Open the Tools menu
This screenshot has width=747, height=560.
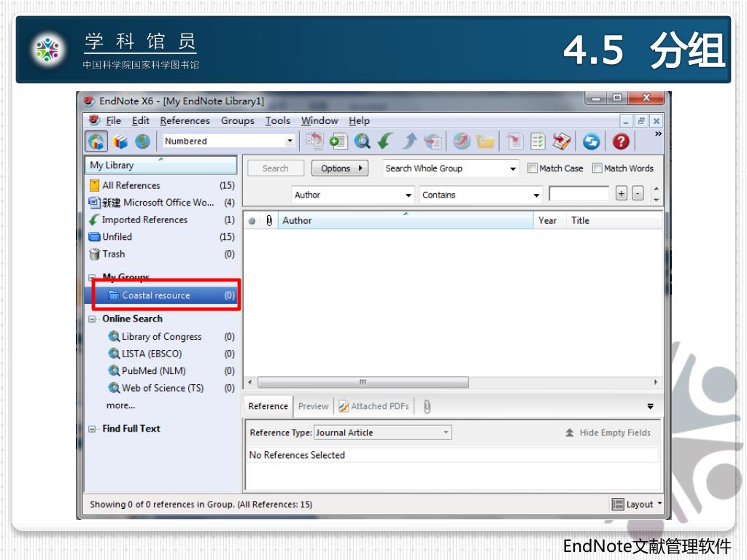point(278,120)
